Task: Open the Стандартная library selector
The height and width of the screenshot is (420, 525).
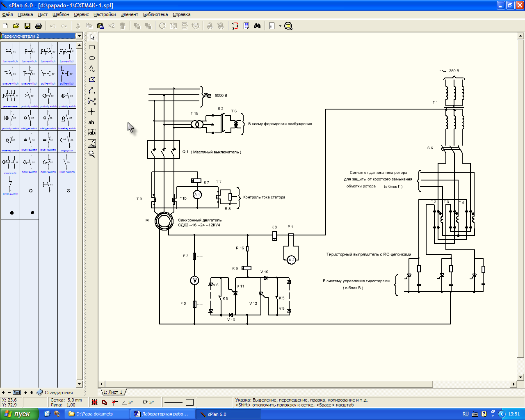Action: click(55, 393)
